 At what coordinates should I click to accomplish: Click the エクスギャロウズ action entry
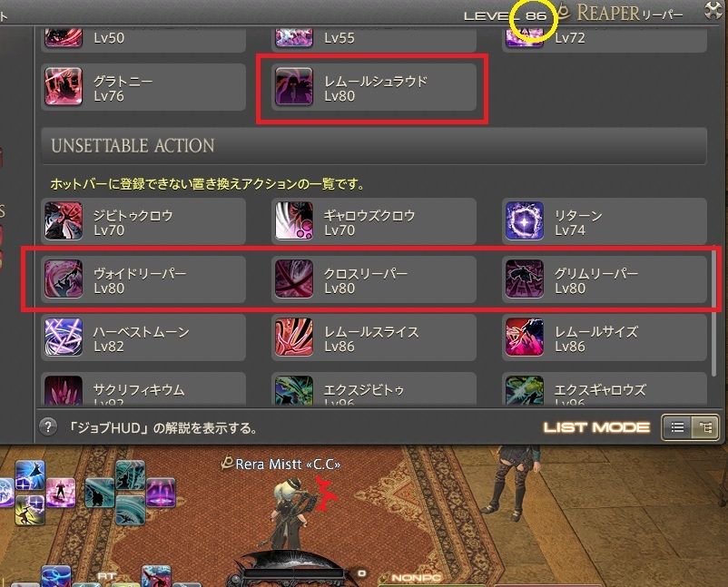coord(605,389)
